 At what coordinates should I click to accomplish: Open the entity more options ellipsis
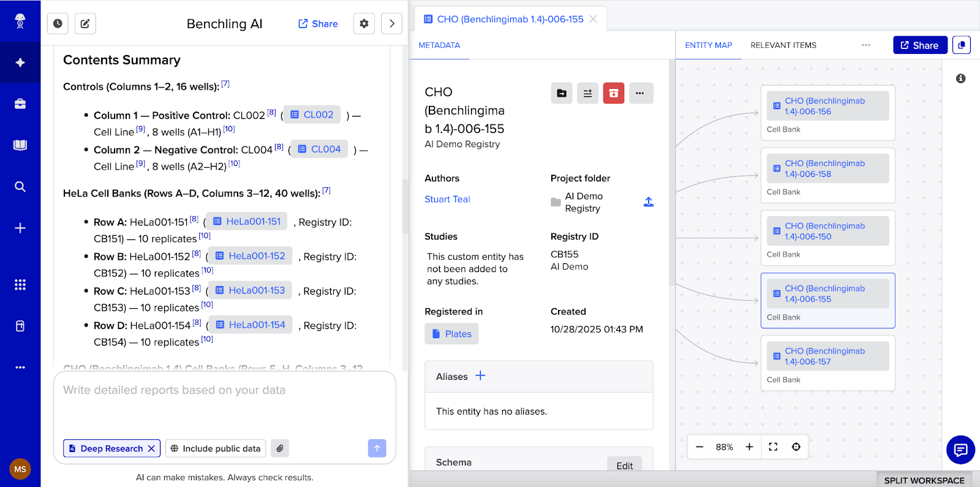640,93
